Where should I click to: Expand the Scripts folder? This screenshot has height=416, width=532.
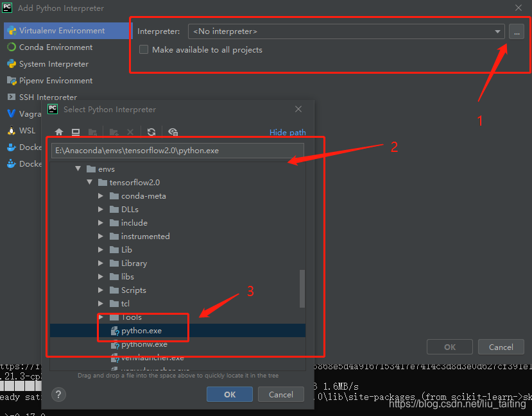(100, 290)
